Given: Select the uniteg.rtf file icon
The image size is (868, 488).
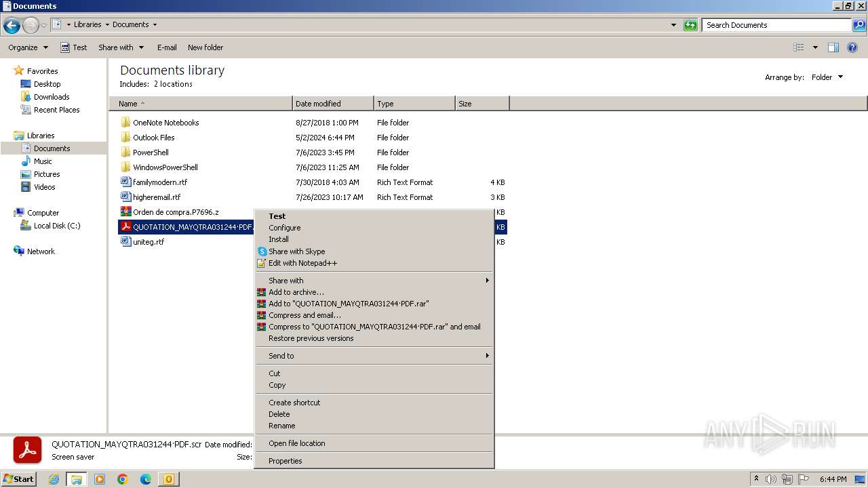Looking at the screenshot, I should tap(125, 242).
